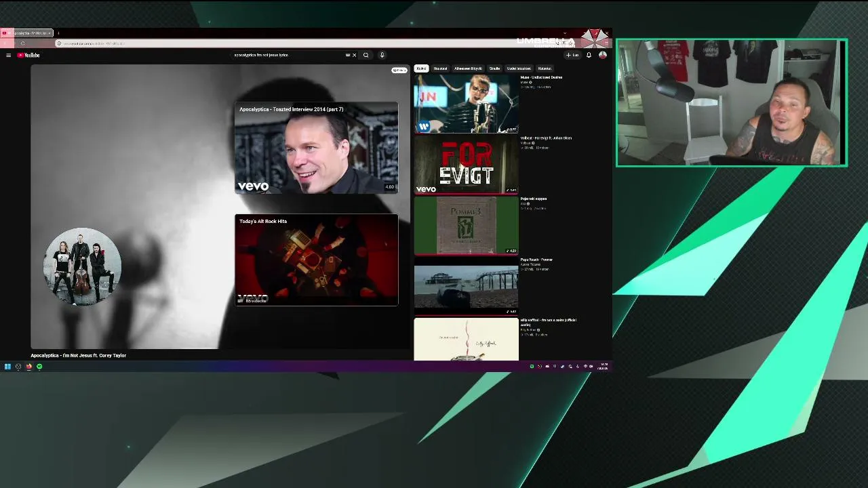
Task: Select the 'Aiheeseen liittyvät' filter chip
Action: 468,68
